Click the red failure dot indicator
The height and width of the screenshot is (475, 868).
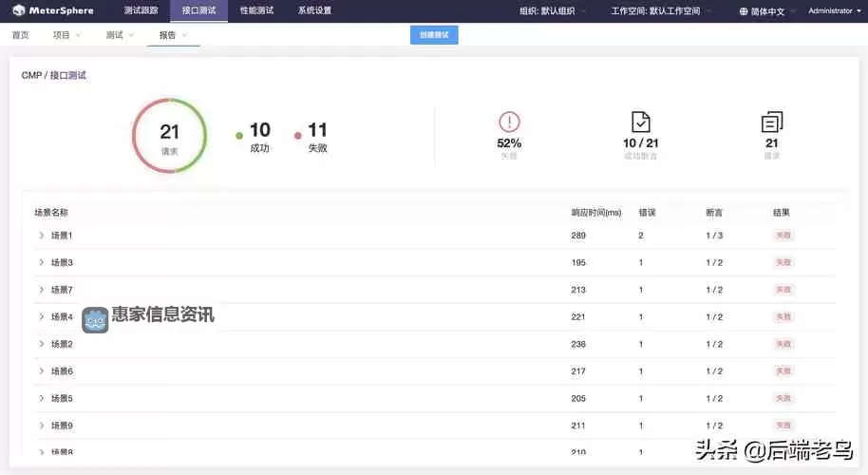click(298, 136)
